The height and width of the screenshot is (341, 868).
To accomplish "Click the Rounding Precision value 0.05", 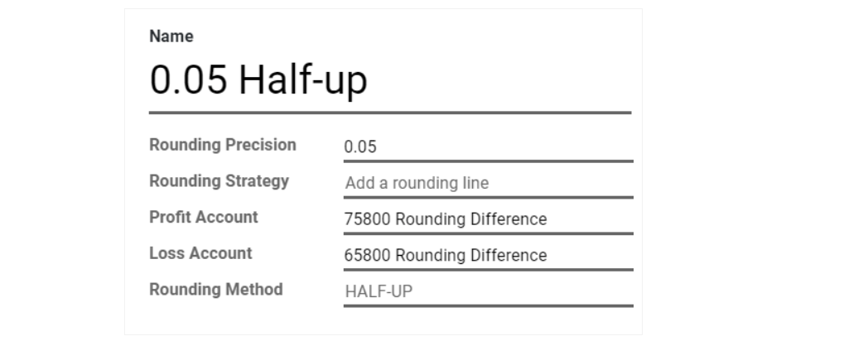I will [359, 146].
